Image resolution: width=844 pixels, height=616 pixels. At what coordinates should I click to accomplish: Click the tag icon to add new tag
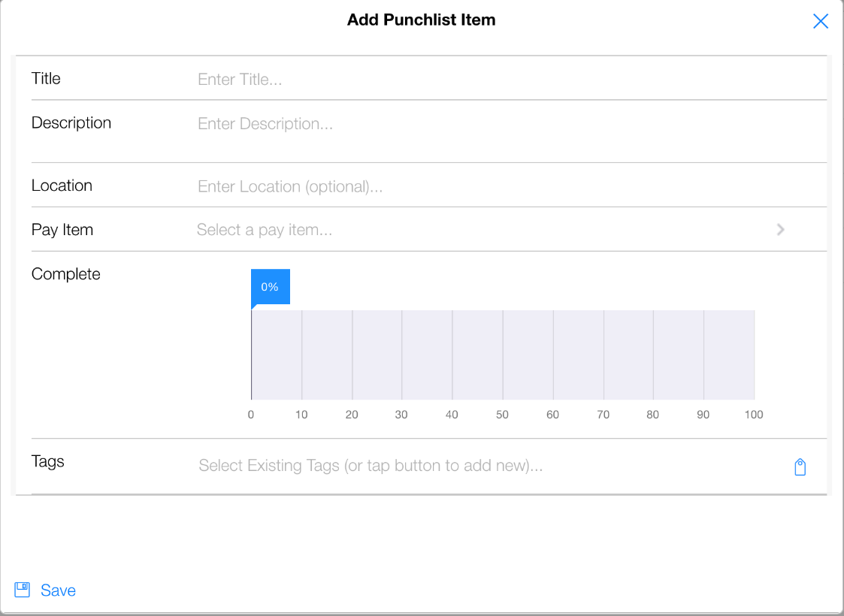[x=800, y=467]
